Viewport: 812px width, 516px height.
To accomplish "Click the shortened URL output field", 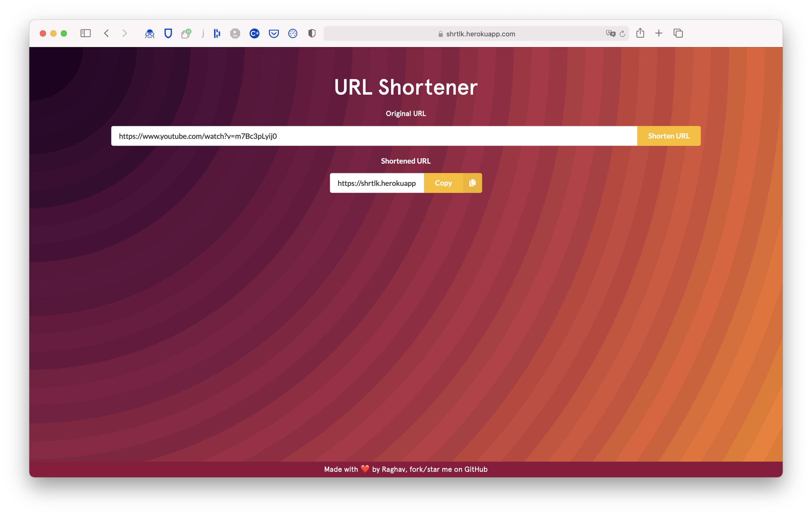I will tap(377, 183).
